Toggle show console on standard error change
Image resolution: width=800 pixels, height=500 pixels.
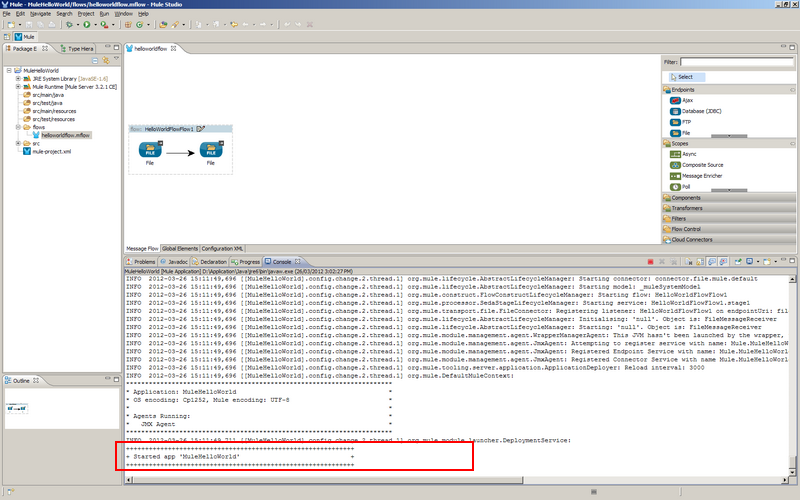(723, 262)
